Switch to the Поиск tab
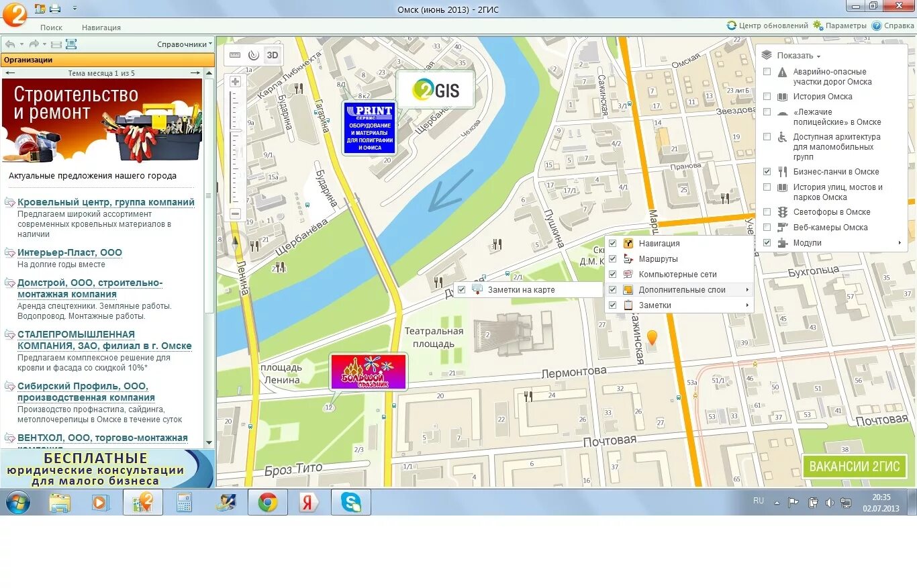The height and width of the screenshot is (588, 917). pos(51,28)
